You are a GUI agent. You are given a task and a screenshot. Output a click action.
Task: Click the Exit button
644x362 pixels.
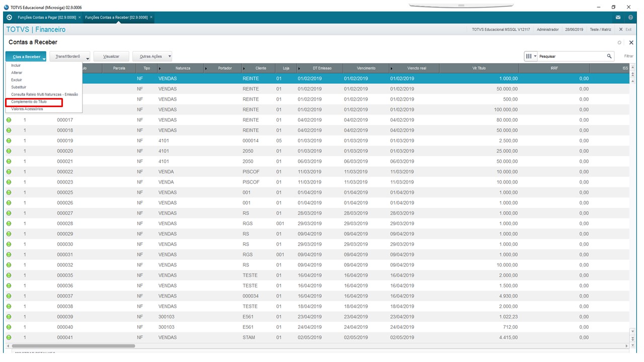click(x=625, y=30)
